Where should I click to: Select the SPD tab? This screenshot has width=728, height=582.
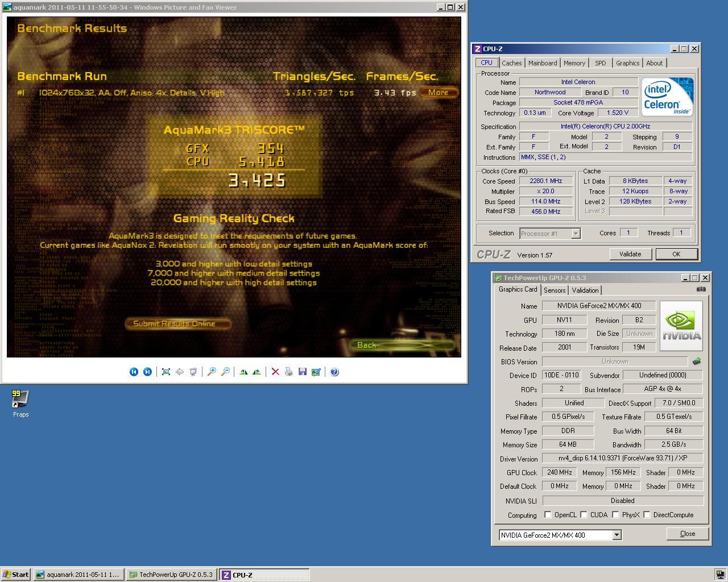(x=601, y=63)
